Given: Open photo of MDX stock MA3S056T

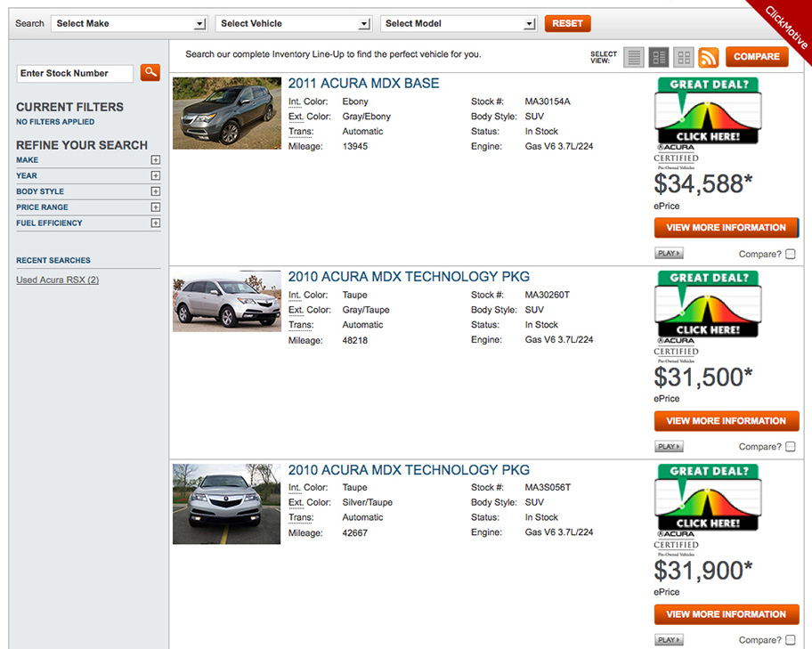Looking at the screenshot, I should click(x=227, y=504).
